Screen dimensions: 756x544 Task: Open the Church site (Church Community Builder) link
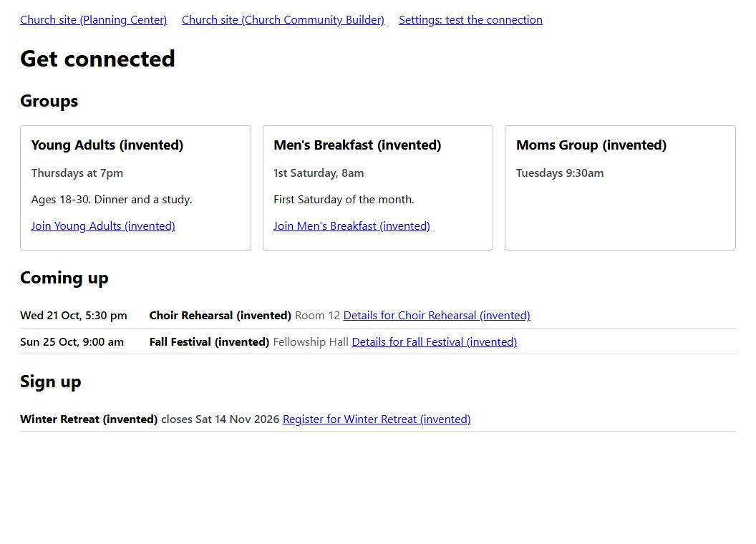pos(283,20)
